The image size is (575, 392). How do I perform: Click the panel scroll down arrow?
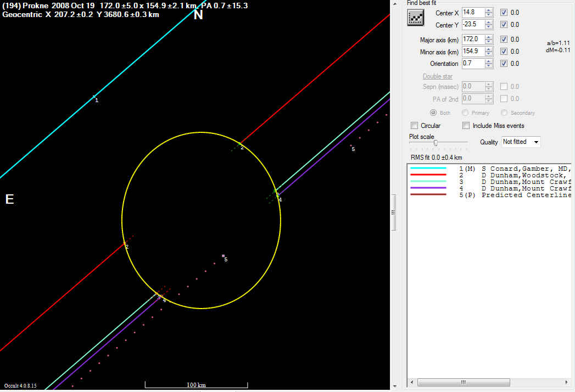[395, 386]
